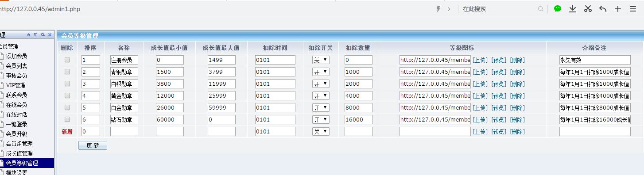Focus 排序 field containing 5
644x175 pixels.
(91, 107)
